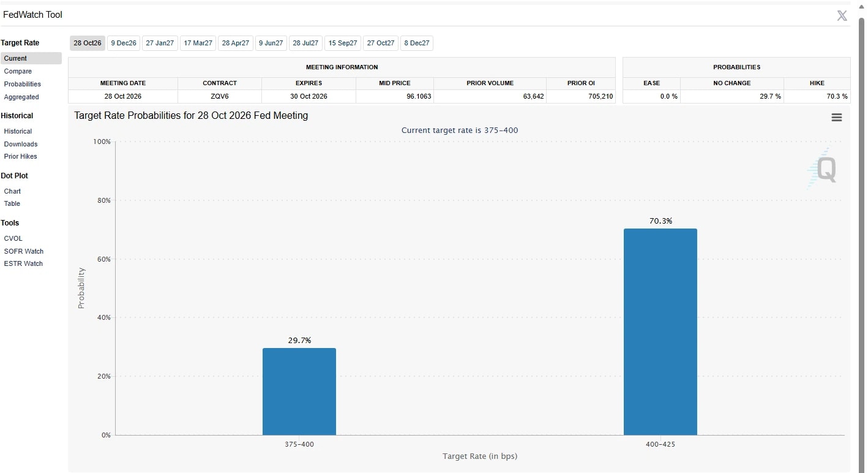The height and width of the screenshot is (473, 868).
Task: Open the Compare view
Action: coord(18,71)
